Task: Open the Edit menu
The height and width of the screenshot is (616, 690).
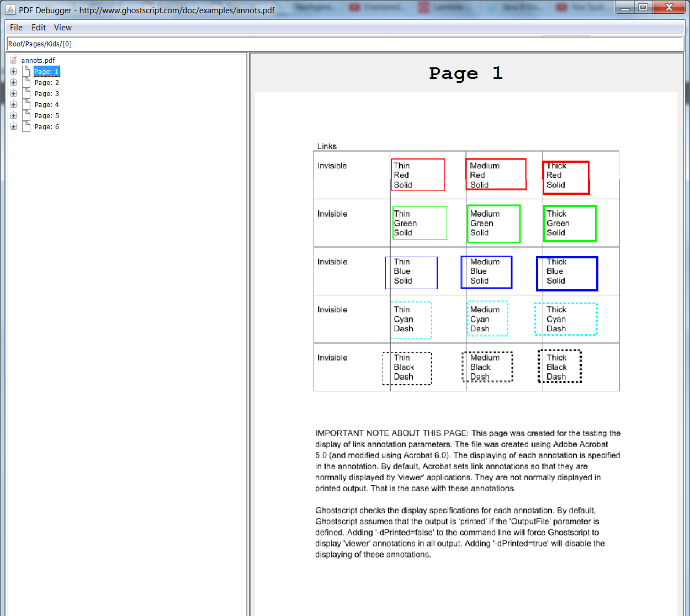Action: (x=39, y=28)
